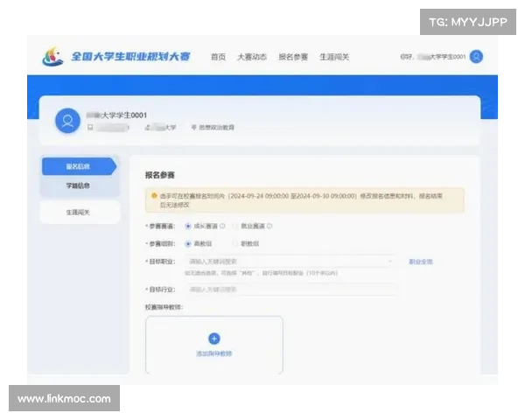Select the 高教组 radio button
The width and height of the screenshot is (525, 420).
[x=188, y=243]
